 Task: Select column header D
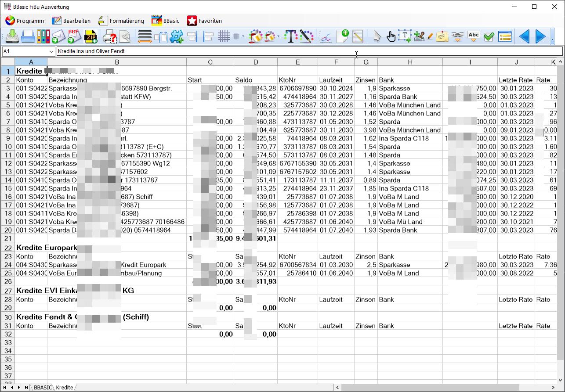(x=256, y=62)
